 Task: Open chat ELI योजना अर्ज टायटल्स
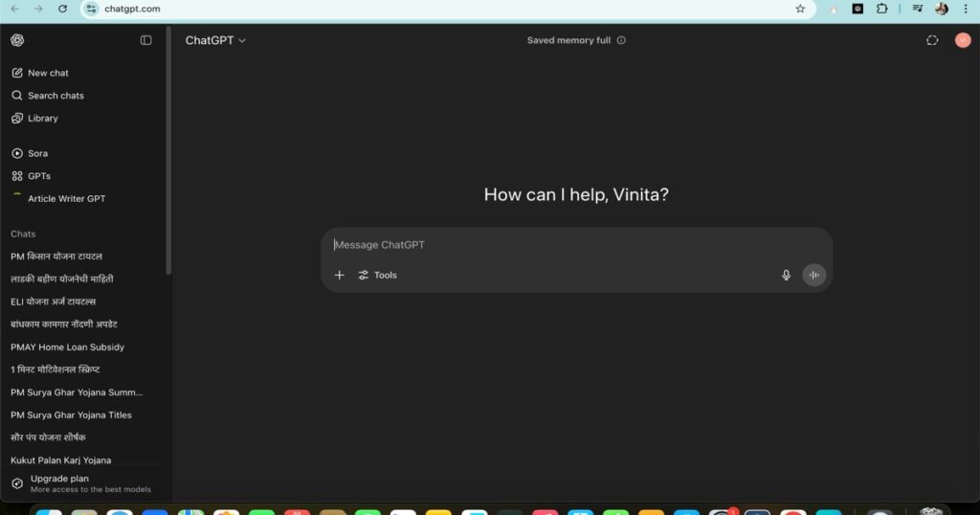(x=54, y=302)
